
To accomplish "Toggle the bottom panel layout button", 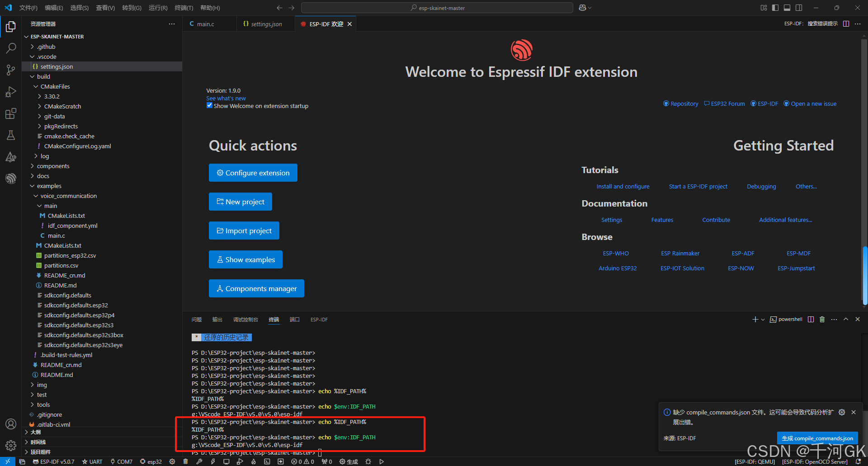I will tap(787, 8).
